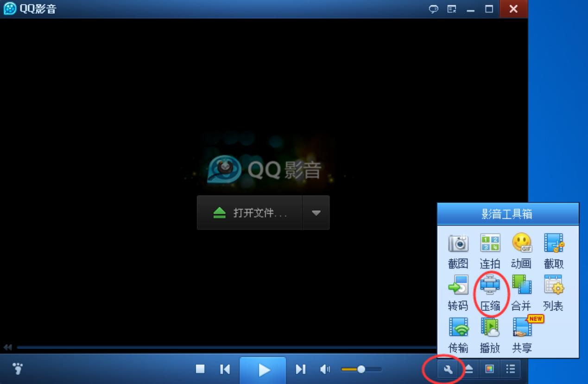588x384 pixels.
Task: Toggle the playlist panel button
Action: [511, 369]
